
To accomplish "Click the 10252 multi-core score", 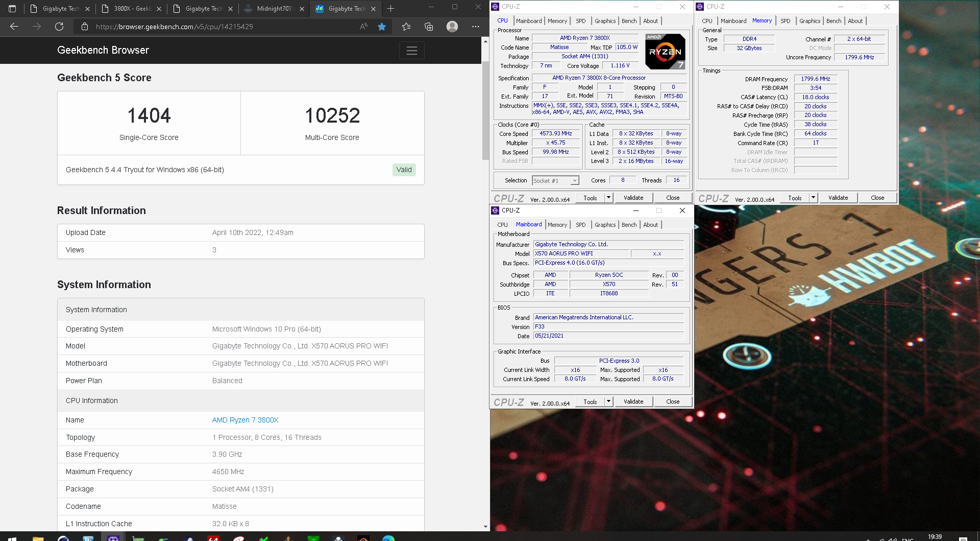I will (x=332, y=115).
